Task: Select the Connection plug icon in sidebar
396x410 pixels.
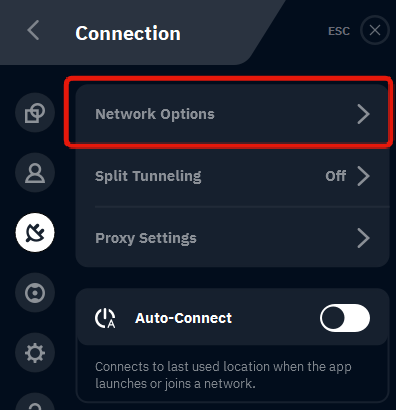Action: coord(35,232)
